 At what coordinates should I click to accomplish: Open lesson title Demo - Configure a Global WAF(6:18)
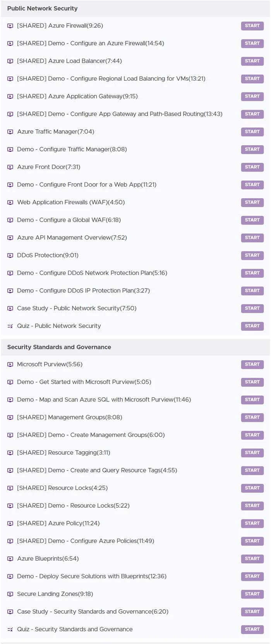[x=69, y=220]
